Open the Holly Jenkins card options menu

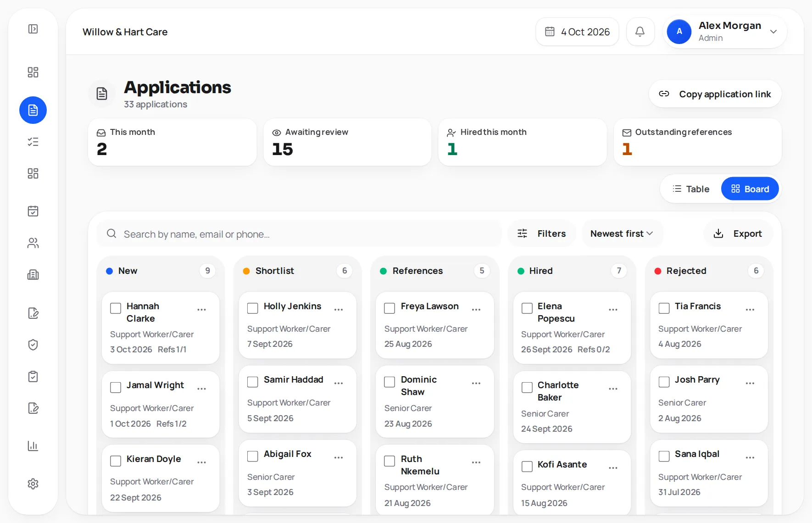click(339, 310)
